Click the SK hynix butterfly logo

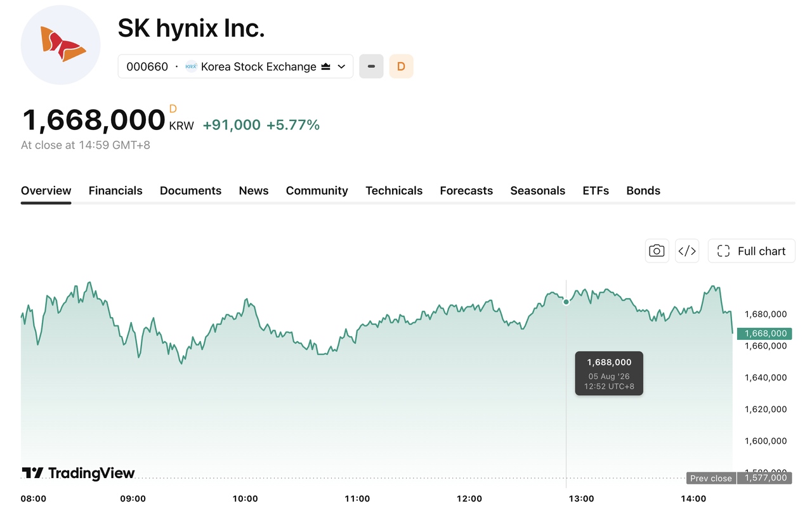coord(61,44)
